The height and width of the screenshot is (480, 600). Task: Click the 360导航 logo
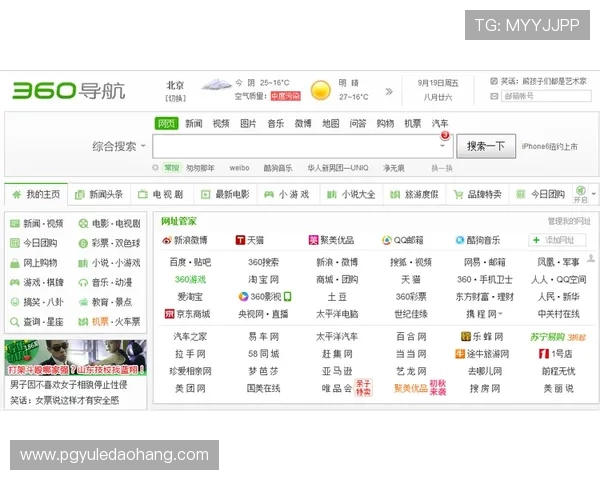pyautogui.click(x=69, y=91)
